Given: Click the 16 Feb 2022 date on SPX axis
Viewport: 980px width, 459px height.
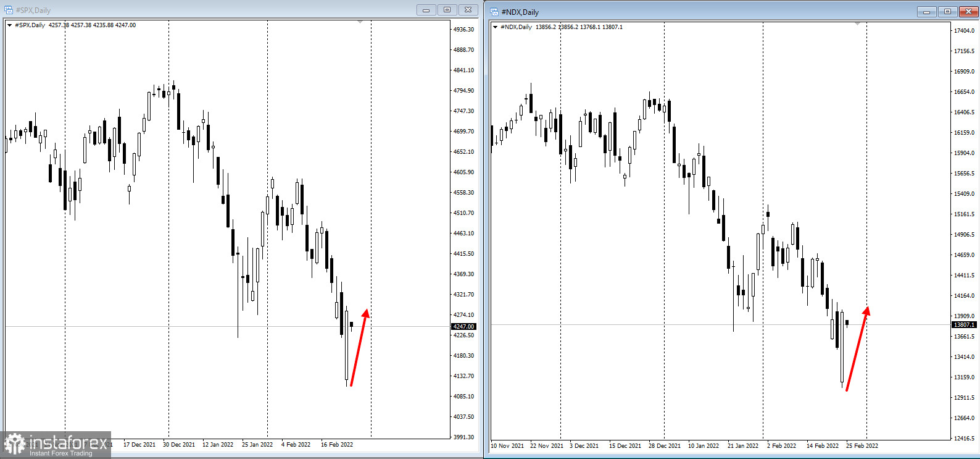Looking at the screenshot, I should [337, 445].
